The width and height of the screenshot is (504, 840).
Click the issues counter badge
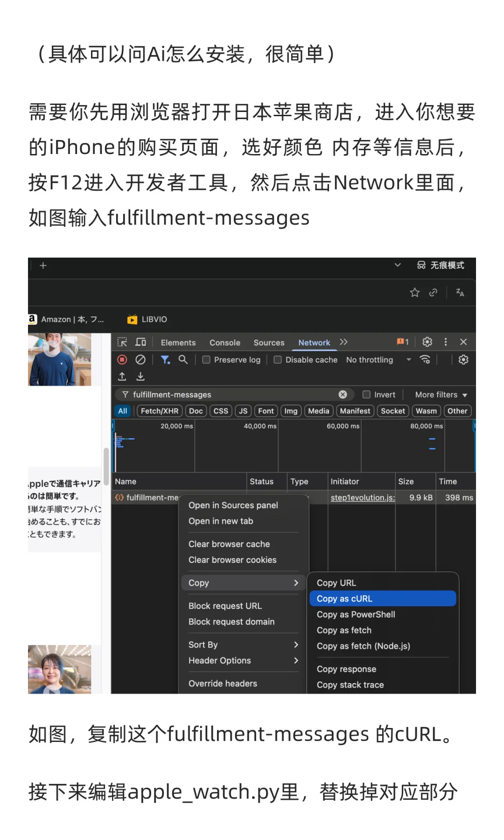[x=403, y=342]
